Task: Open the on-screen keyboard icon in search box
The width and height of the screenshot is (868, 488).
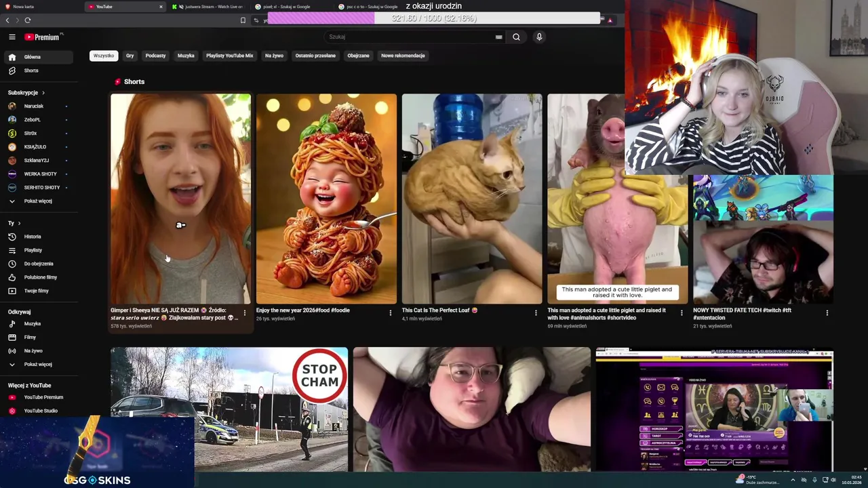Action: [x=499, y=37]
